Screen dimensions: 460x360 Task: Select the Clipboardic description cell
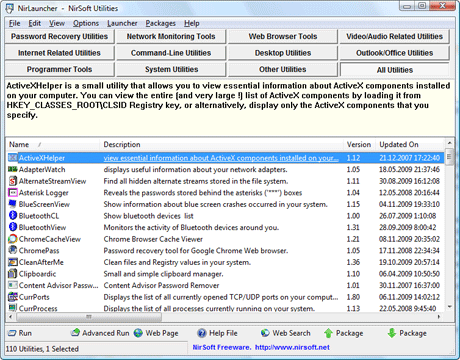tap(163, 274)
